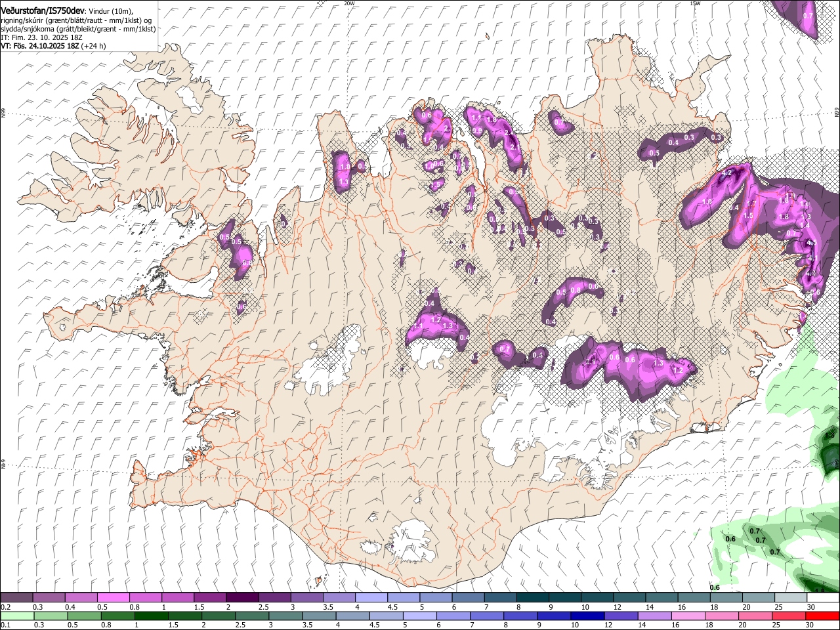Select bottom-row deep blue swatch between 10 and 12

pos(587,616)
